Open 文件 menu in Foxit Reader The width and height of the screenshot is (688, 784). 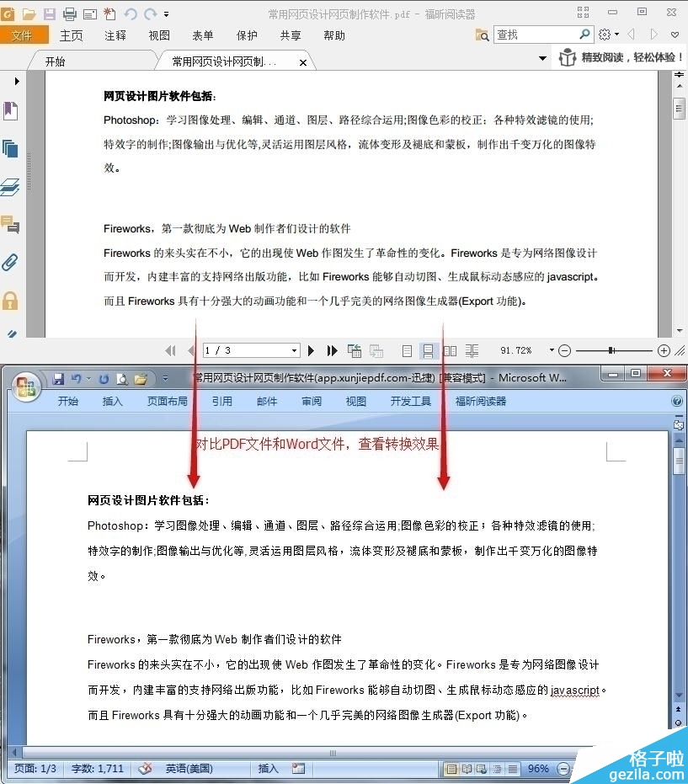[x=23, y=35]
